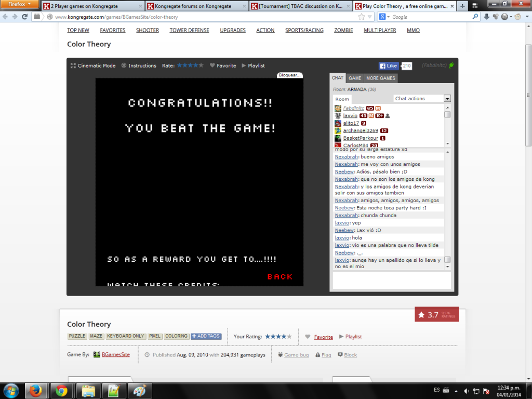Click the heart Favorite icon in game bar

click(212, 65)
